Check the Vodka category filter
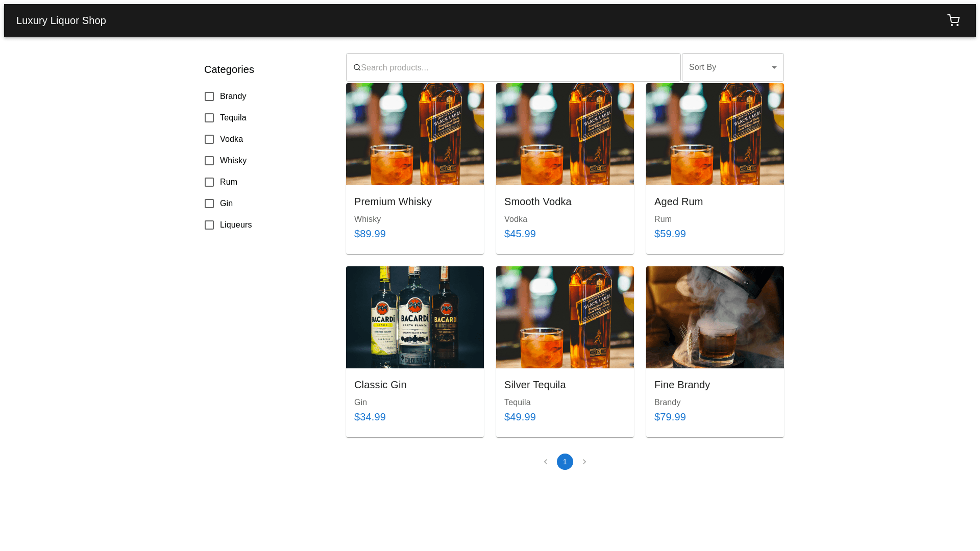The width and height of the screenshot is (980, 551). coord(209,139)
